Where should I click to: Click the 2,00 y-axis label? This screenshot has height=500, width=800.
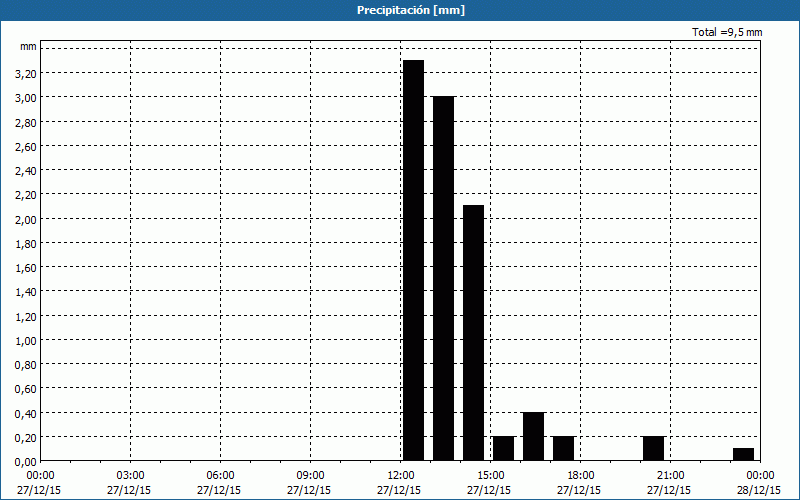point(26,219)
